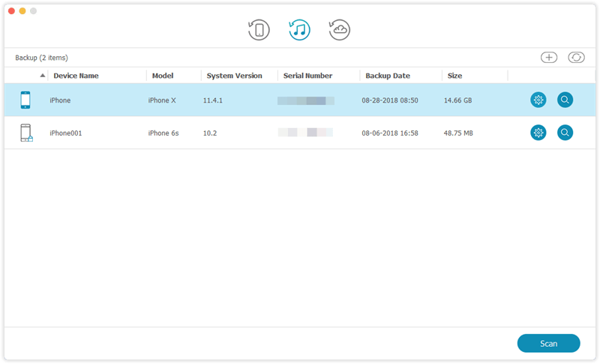The height and width of the screenshot is (364, 600).
Task: Click the "Backup (2 items)" label
Action: tap(42, 58)
